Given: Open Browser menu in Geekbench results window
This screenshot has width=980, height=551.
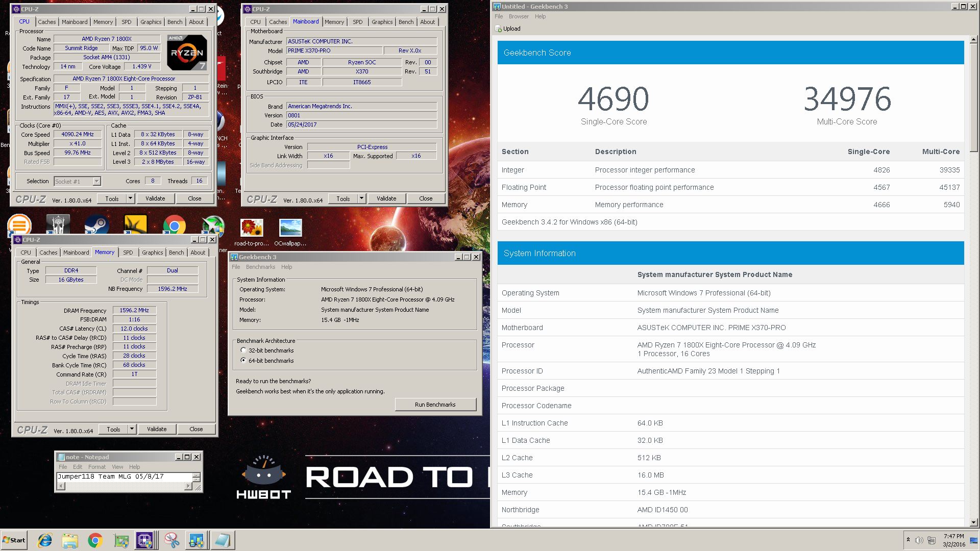Looking at the screenshot, I should coord(519,16).
